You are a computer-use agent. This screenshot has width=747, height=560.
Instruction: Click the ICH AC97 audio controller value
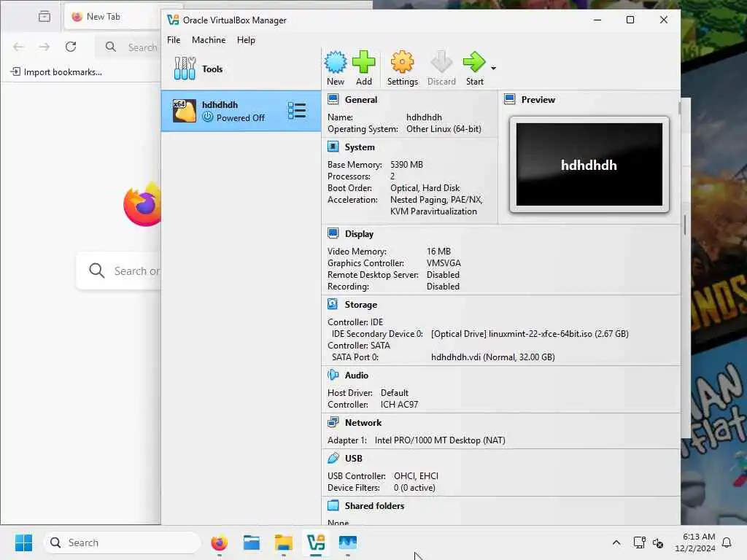[399, 405]
